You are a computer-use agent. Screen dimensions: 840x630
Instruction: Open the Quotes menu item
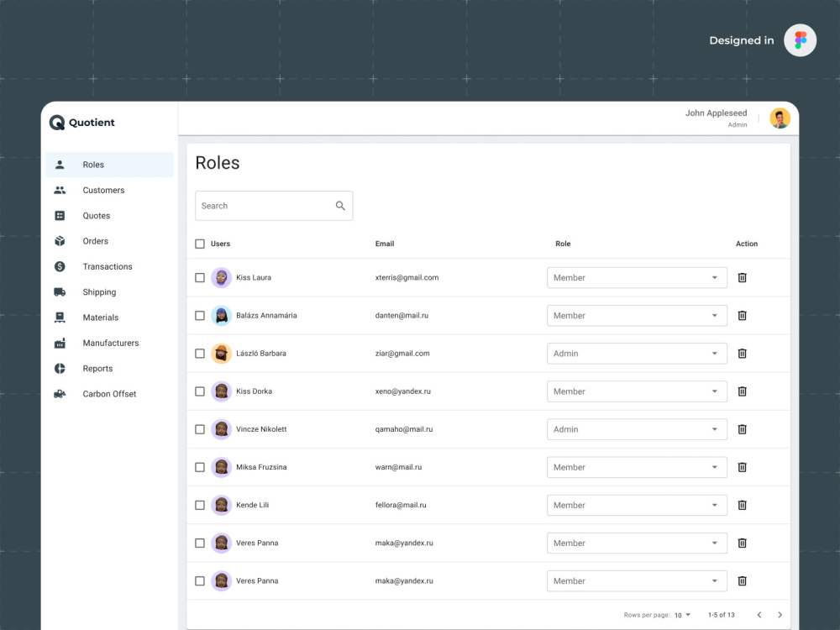coord(109,215)
